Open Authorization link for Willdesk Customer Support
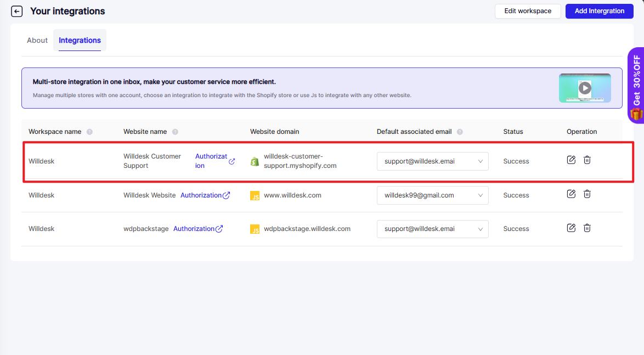The height and width of the screenshot is (355, 644). [215, 161]
